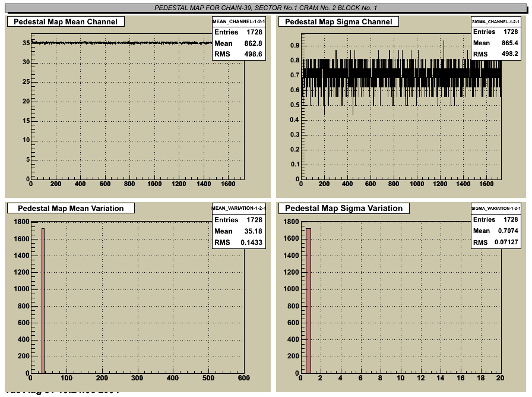Screen dimensions: 532x397
Task: Select the Pedestal Map Mean Channel title box
Action: 66,22
